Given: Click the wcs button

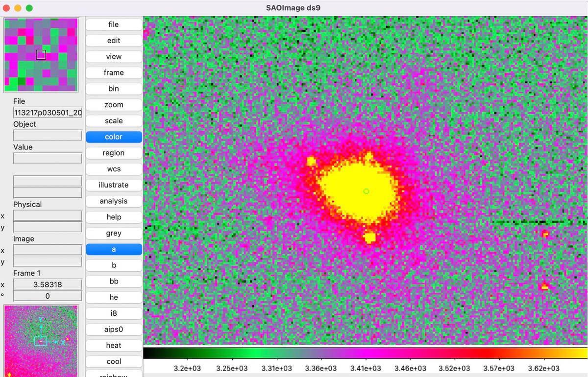Looking at the screenshot, I should click(x=114, y=169).
